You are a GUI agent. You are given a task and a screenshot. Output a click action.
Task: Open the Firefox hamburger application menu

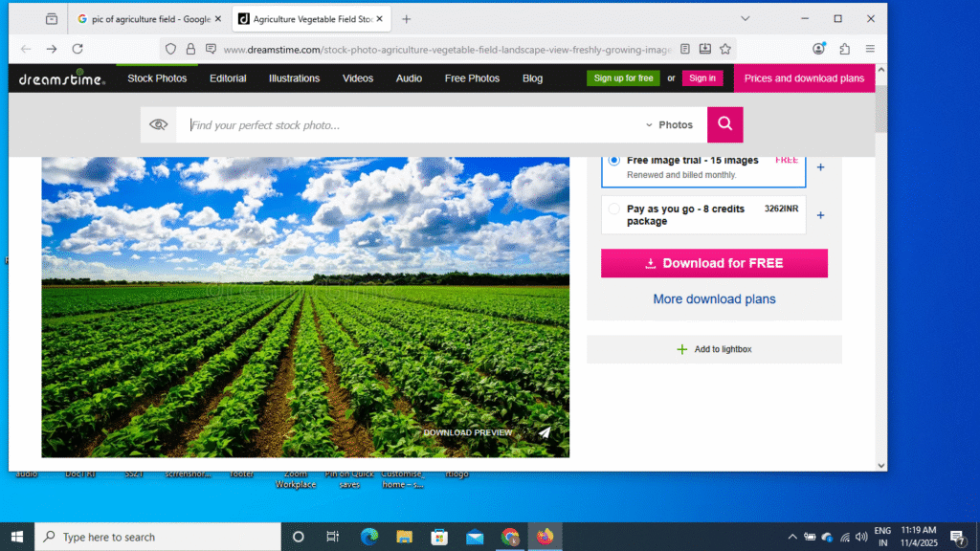[870, 49]
